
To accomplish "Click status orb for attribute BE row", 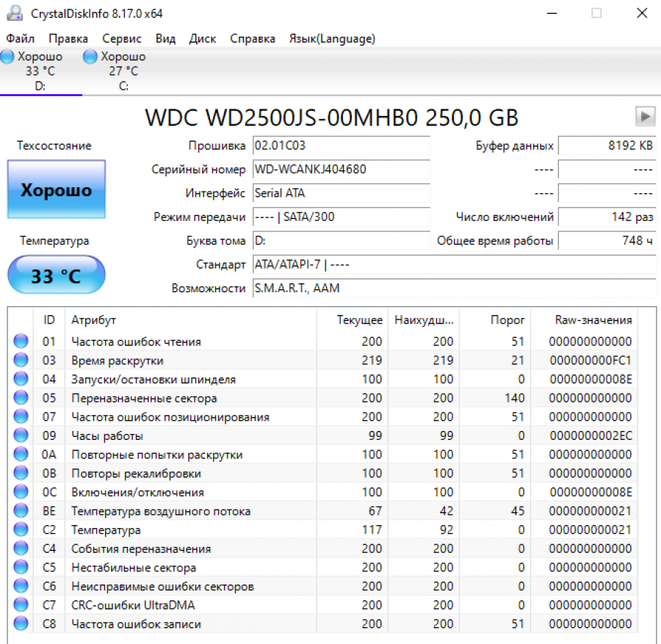I will point(21,511).
